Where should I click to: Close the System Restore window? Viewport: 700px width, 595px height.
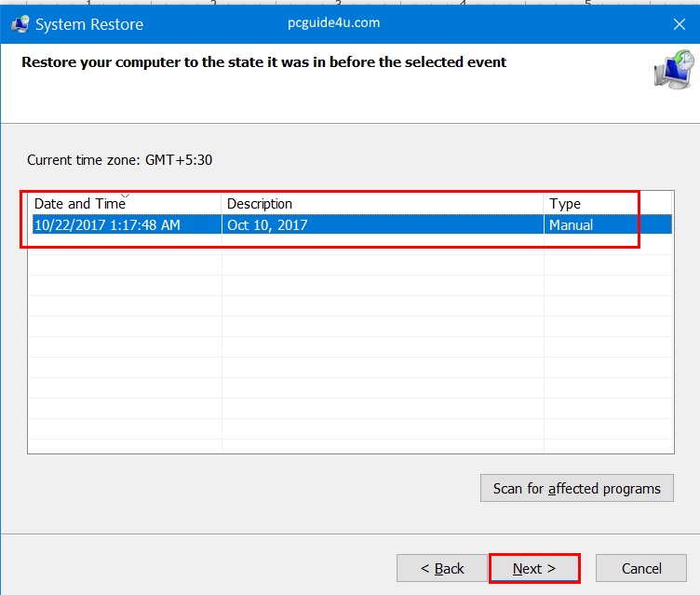click(678, 24)
